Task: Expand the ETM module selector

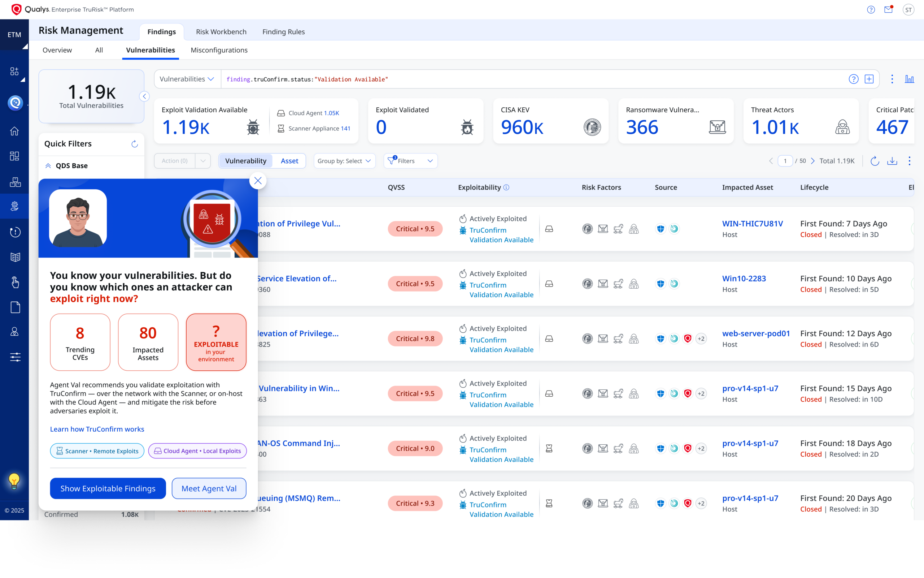Action: click(14, 34)
